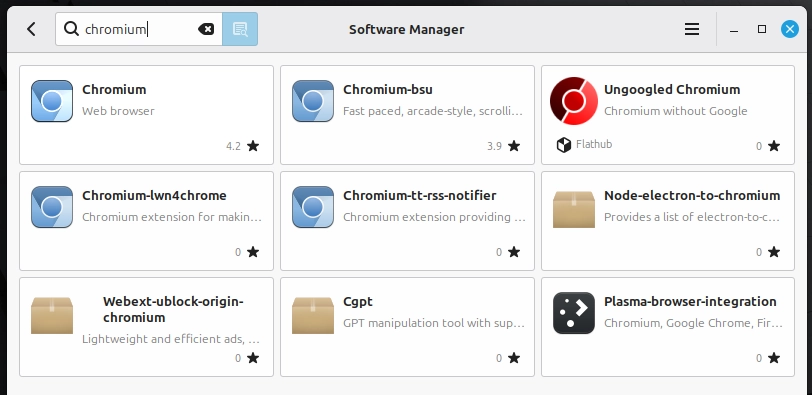
Task: Maximize the Software Manager window
Action: (x=762, y=29)
